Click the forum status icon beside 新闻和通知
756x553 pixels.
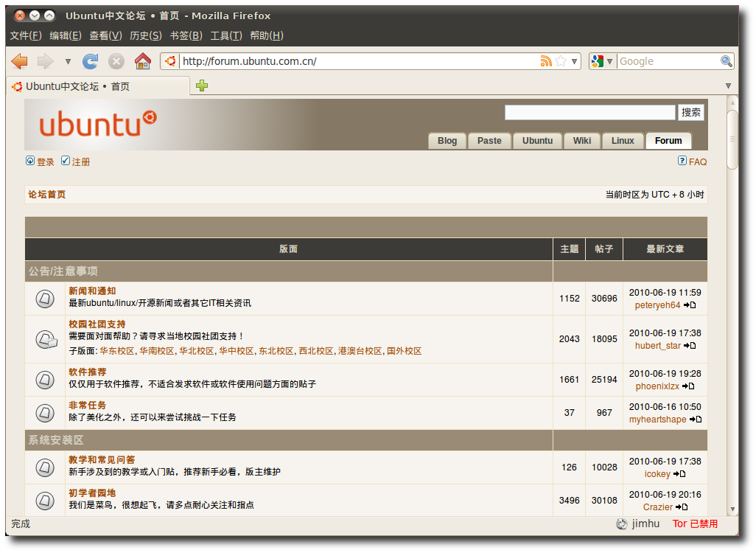pos(45,299)
